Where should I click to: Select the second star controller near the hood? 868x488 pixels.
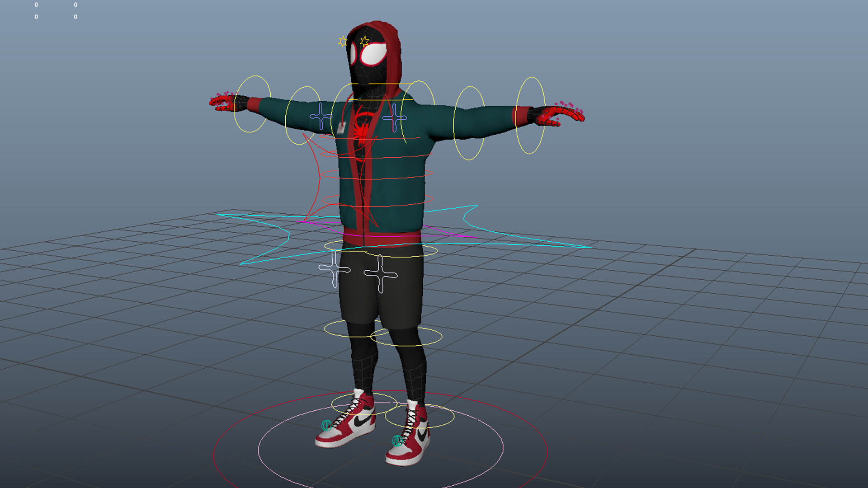point(364,40)
